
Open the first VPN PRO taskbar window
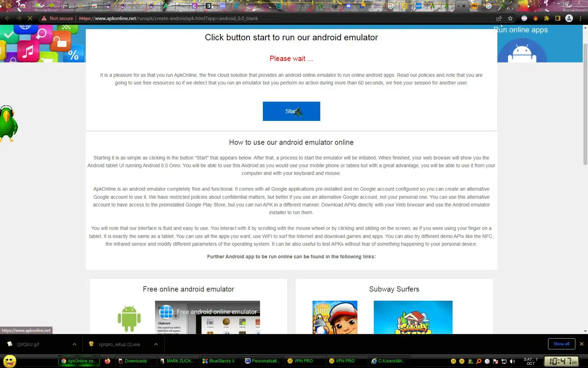click(x=305, y=361)
